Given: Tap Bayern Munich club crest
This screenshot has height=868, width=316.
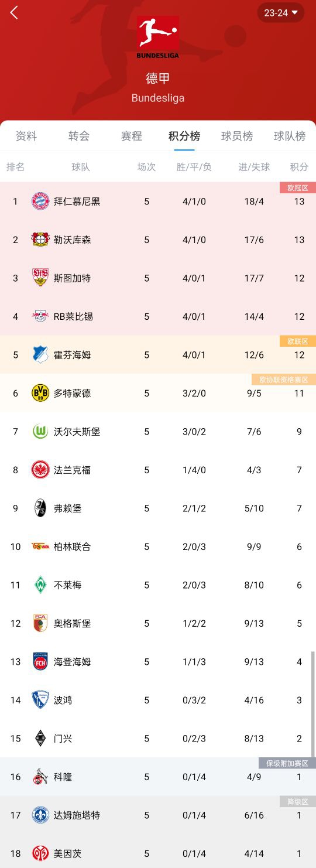Looking at the screenshot, I should pyautogui.click(x=40, y=201).
